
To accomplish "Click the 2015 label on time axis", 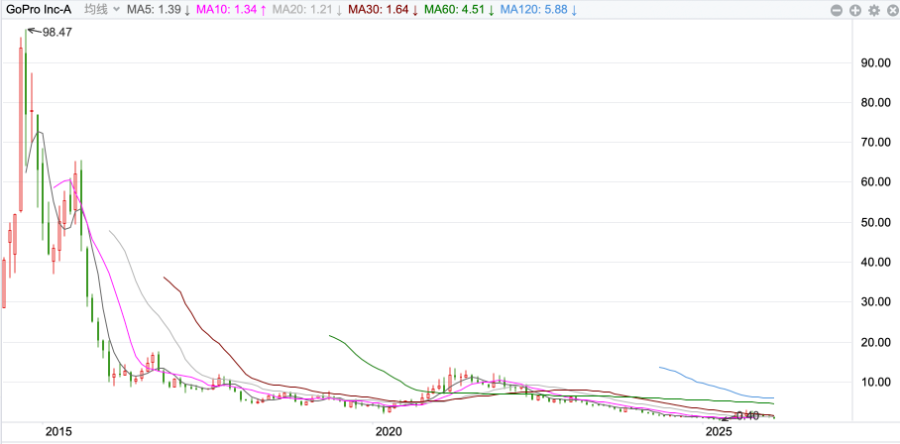I will coord(59,432).
